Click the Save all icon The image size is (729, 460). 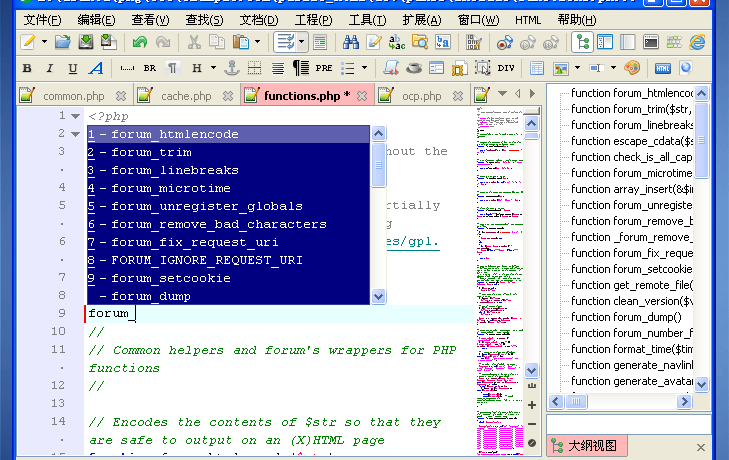pyautogui.click(x=109, y=42)
